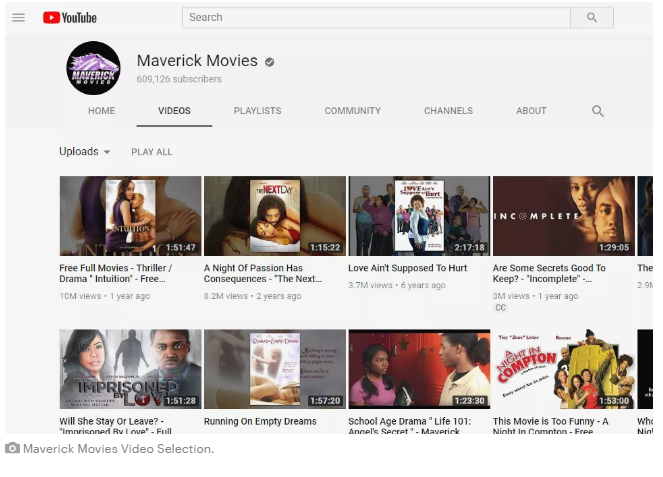Select the VIDEOS tab
The height and width of the screenshot is (477, 663).
click(174, 111)
